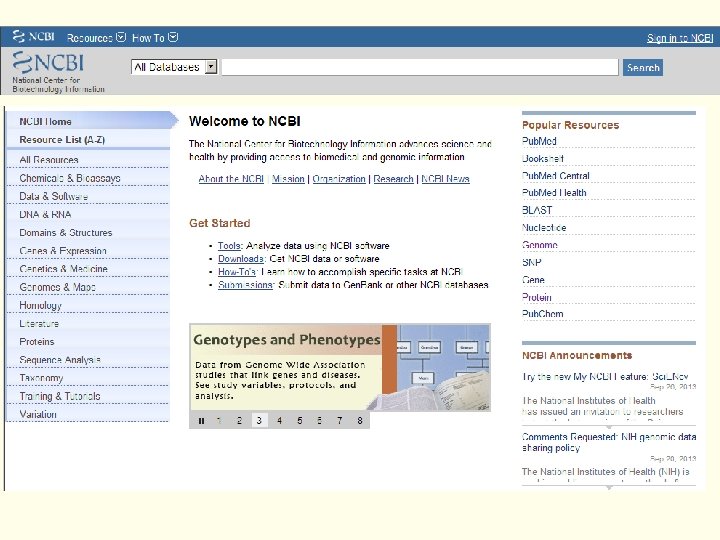The image size is (720, 540).
Task: Open PubChem from Popular Resources
Action: [x=543, y=314]
